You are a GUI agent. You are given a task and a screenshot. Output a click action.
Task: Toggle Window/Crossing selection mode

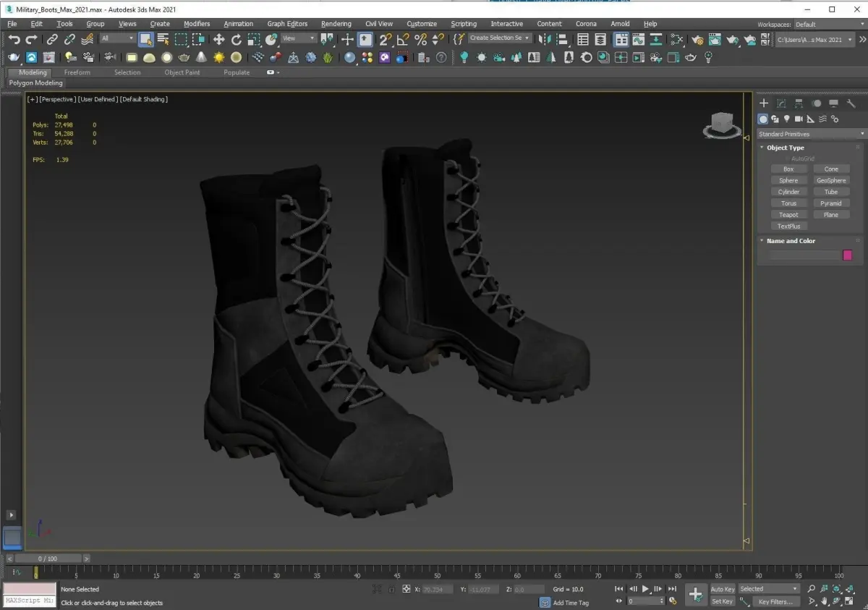tap(198, 39)
